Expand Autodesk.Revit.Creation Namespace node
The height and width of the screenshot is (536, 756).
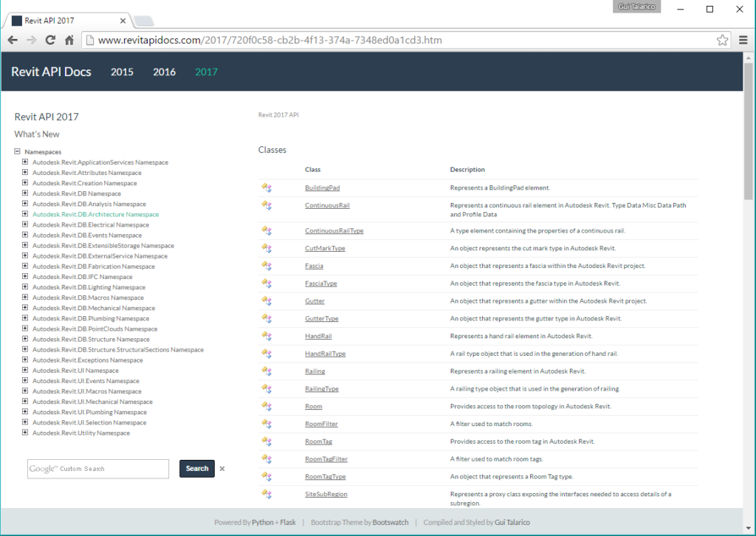[25, 182]
